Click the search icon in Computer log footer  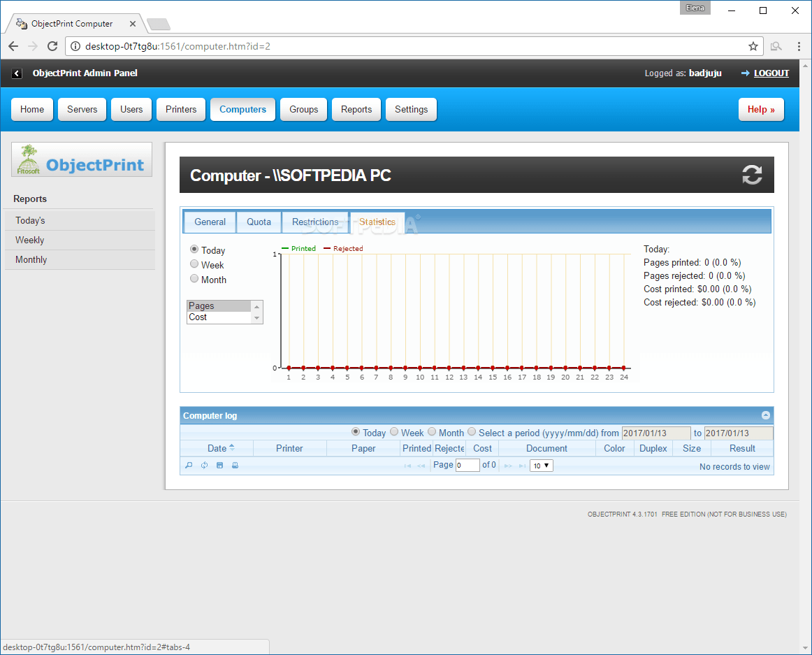(189, 466)
